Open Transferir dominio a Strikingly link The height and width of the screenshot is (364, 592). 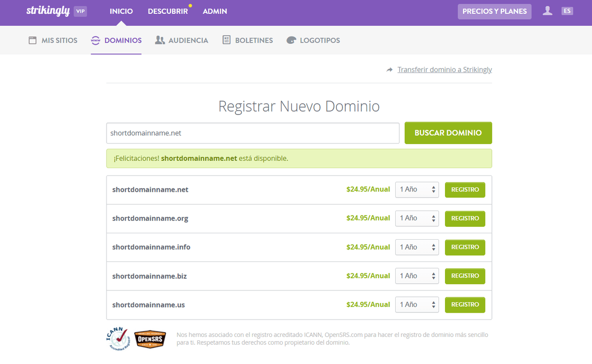(444, 70)
